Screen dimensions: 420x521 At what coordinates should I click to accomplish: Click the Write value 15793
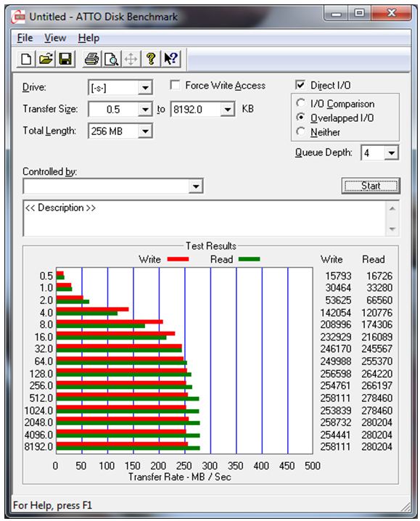click(x=338, y=276)
